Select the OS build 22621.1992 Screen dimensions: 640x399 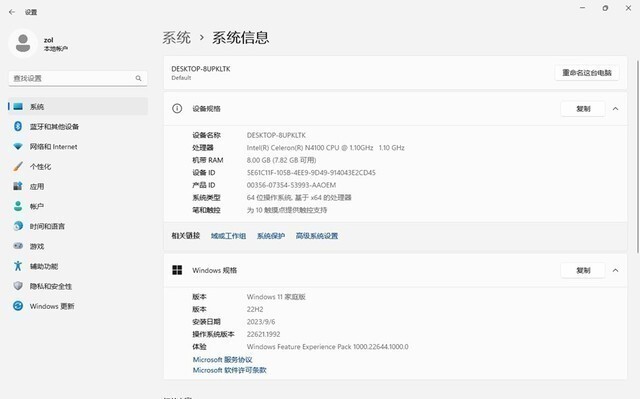263,334
